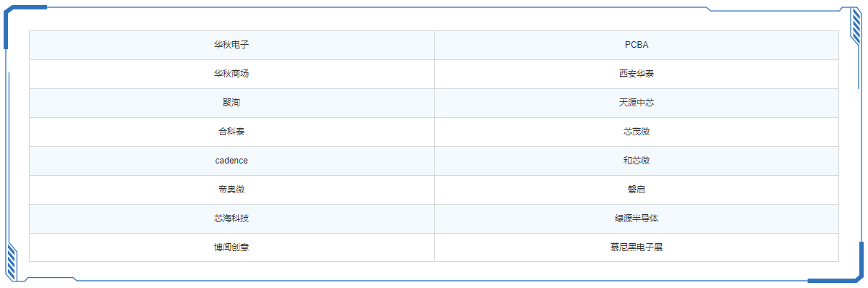868x288 pixels.
Task: Click the blue bracket corner at top-left
Action: click(x=22, y=22)
